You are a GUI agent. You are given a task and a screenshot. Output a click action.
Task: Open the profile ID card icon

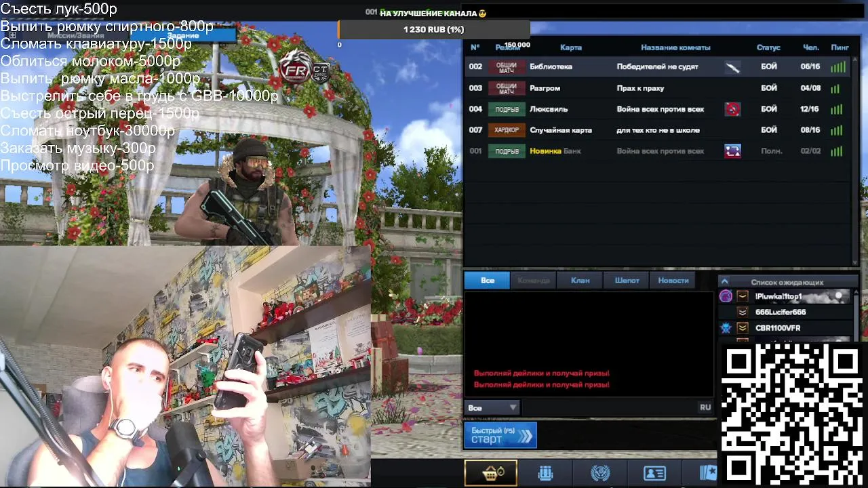654,473
